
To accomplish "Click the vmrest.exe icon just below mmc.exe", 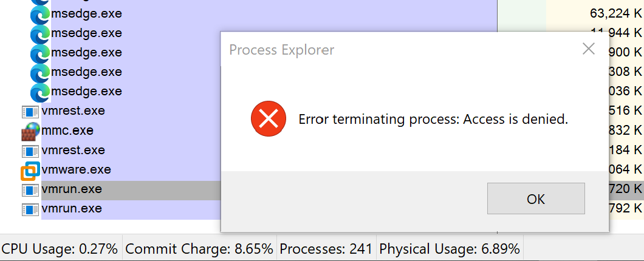I will 30,151.
